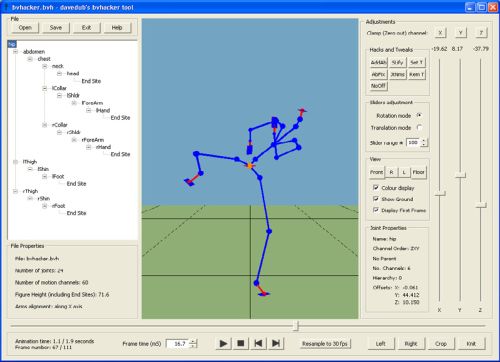Click the X rotation slider handle

440,193
